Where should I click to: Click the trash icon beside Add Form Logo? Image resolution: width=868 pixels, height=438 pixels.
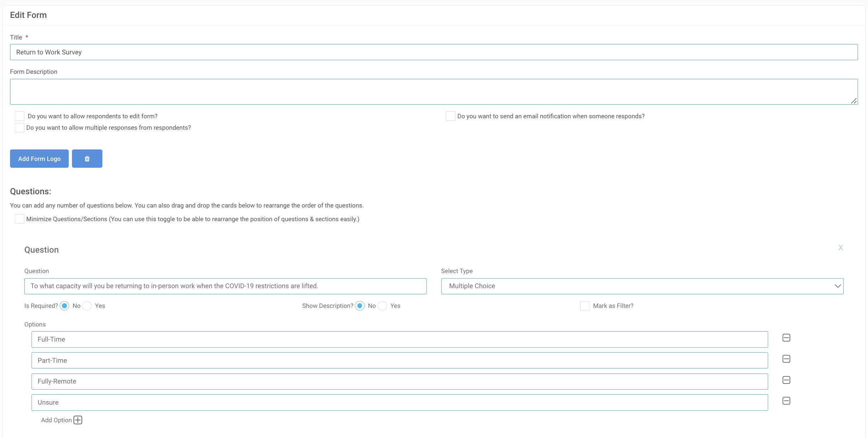click(x=87, y=159)
